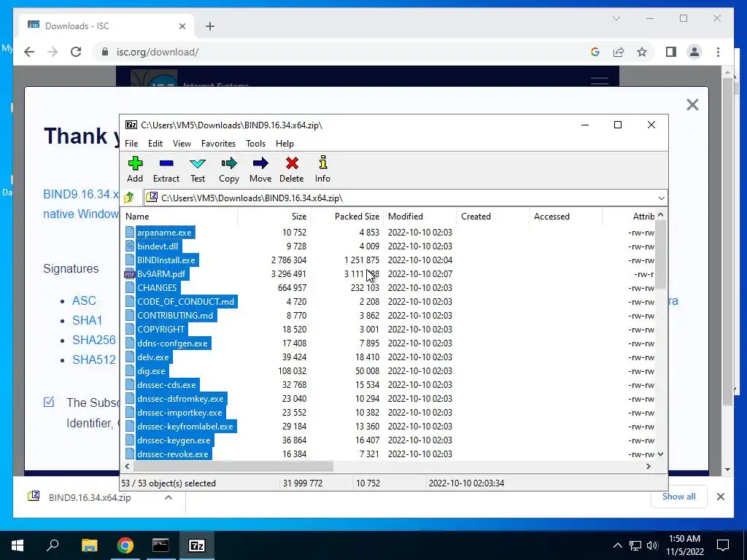Click Show all downloads button
Viewport: 747px width, 560px height.
tap(678, 497)
